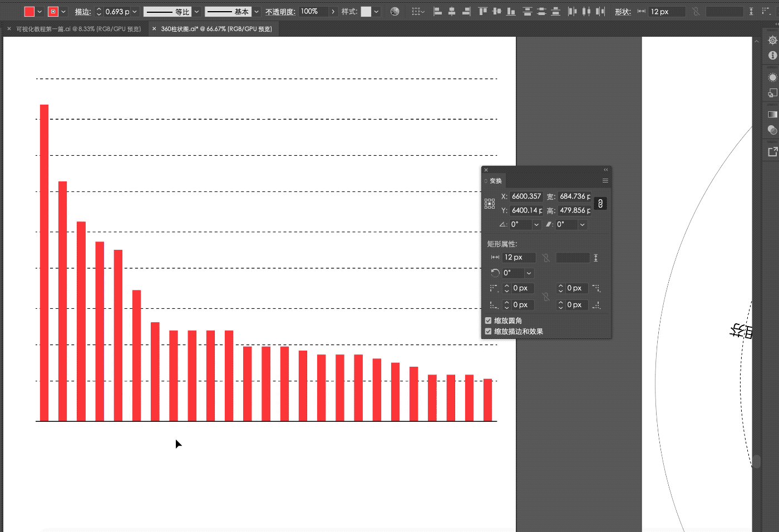Toggle rectangle width-height link in Transform panel

point(546,258)
